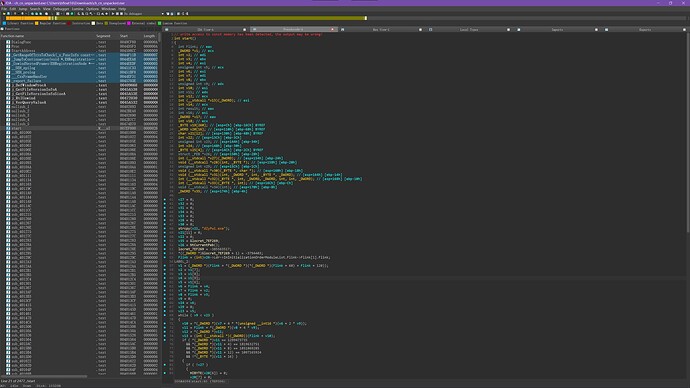
Task: Toggle breakpoint dot on the strcpy line
Action: point(165,228)
